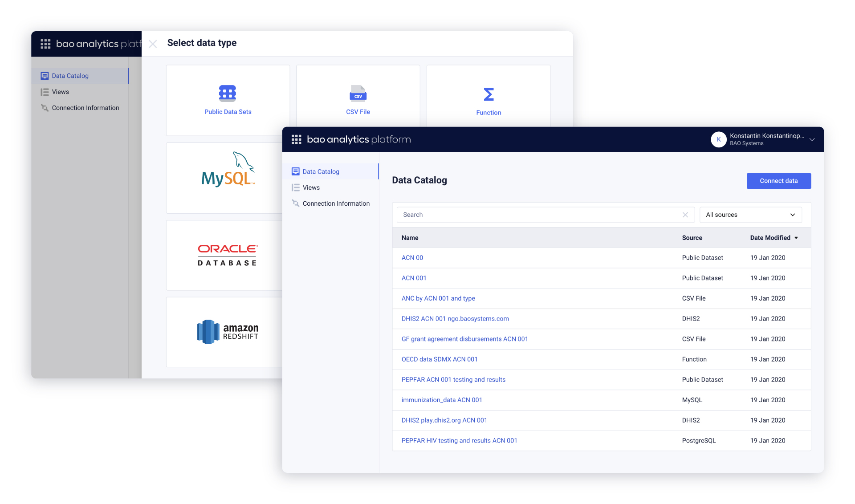Select the Oracle Database logo tile
The height and width of the screenshot is (504, 855).
click(x=228, y=255)
